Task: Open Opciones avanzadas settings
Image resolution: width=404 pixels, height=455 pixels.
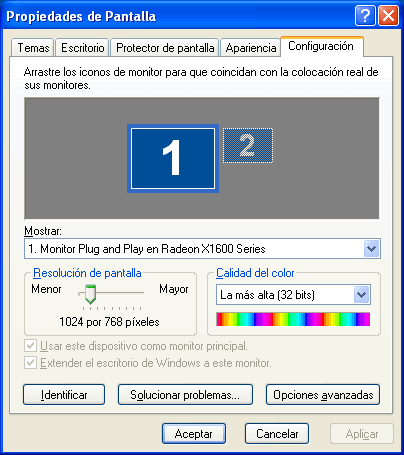Action: (323, 395)
